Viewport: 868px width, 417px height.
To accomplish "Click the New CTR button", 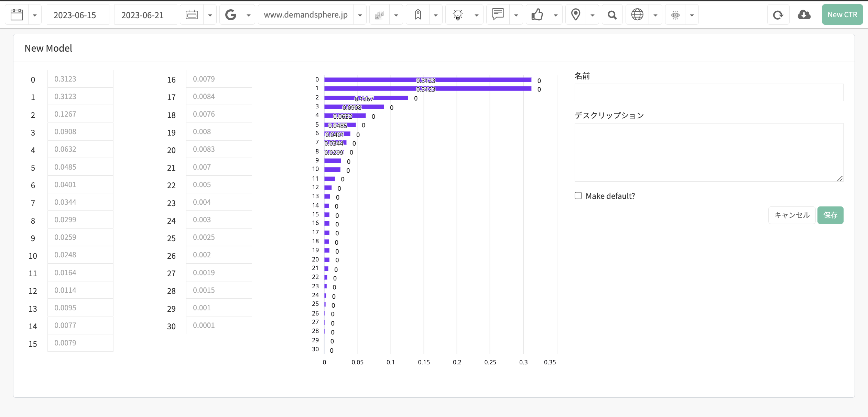I will (842, 14).
